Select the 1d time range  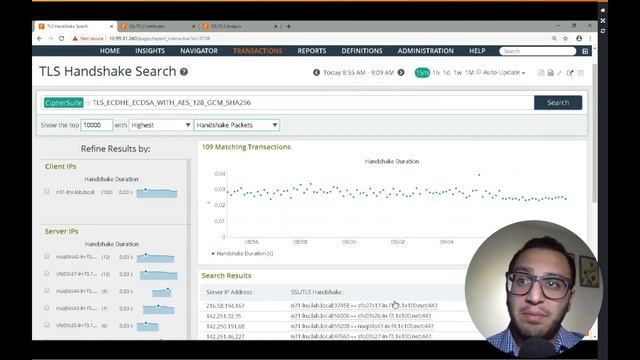[447, 73]
